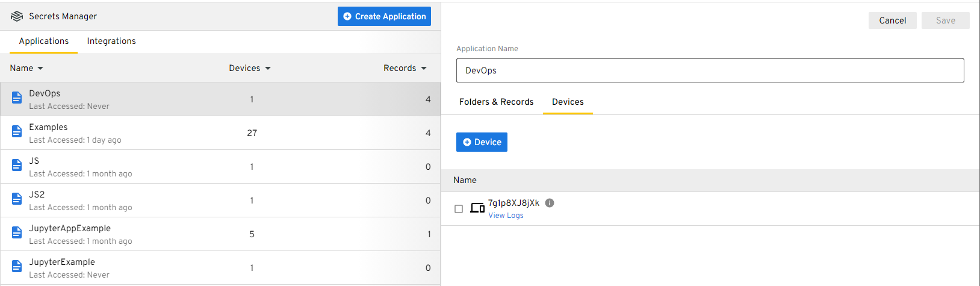Switch to the Integrations tab
980x286 pixels.
click(111, 41)
